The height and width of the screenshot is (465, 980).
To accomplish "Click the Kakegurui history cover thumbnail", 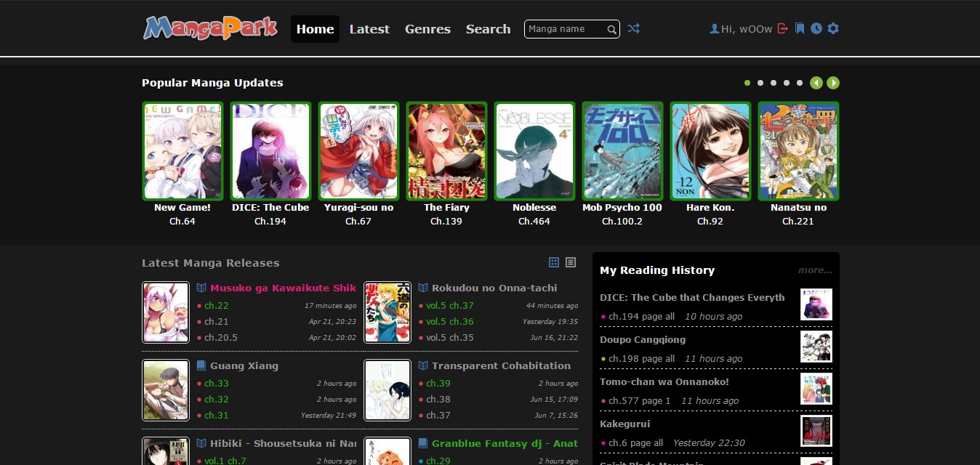I will (816, 431).
